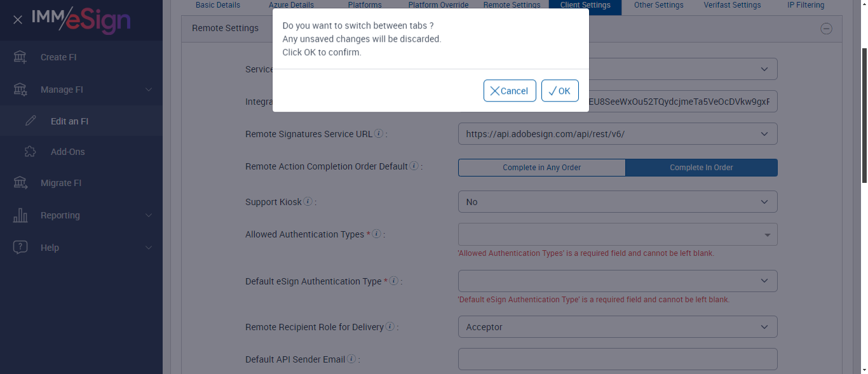This screenshot has width=868, height=374.
Task: Switch to the Other Settings tab
Action: coord(658,5)
